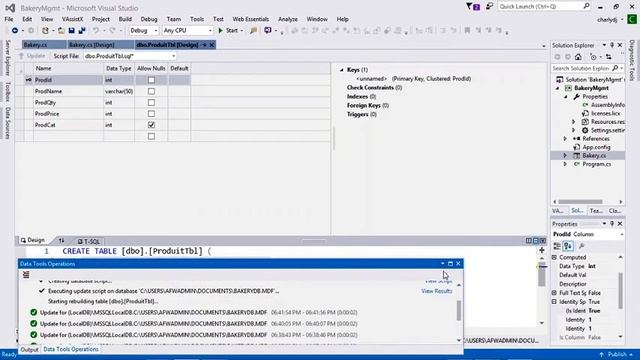The image size is (640, 360).
Task: Toggle Allow Nulls for ProdName
Action: [151, 91]
